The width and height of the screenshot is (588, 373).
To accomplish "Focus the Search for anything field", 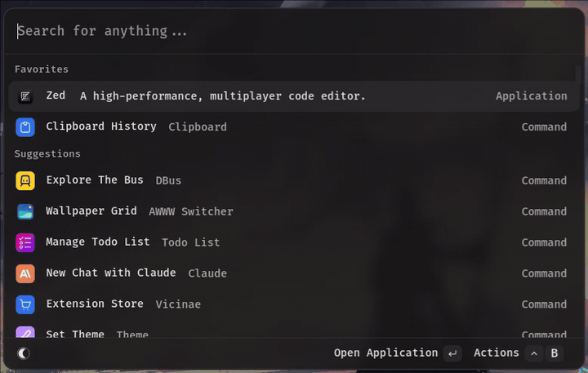I will (294, 31).
